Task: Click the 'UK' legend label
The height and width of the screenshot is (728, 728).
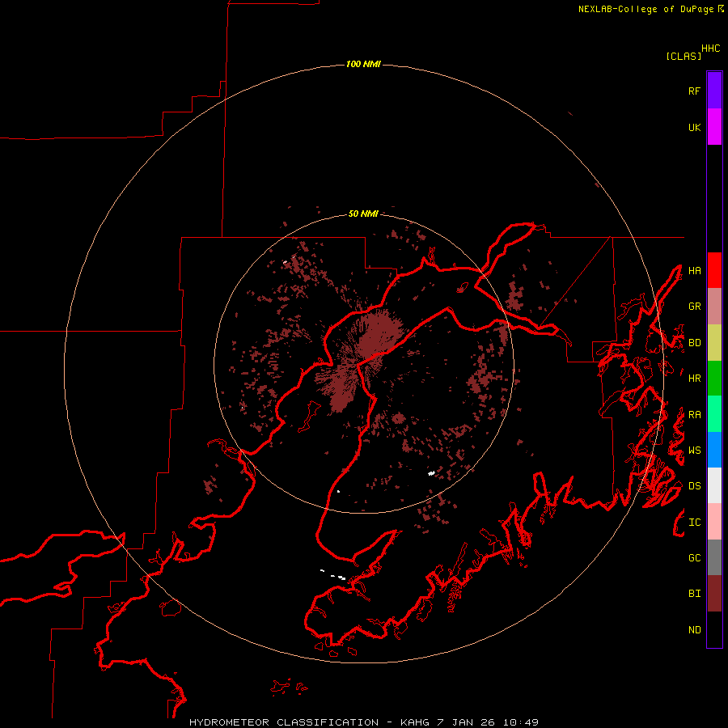Action: [694, 128]
